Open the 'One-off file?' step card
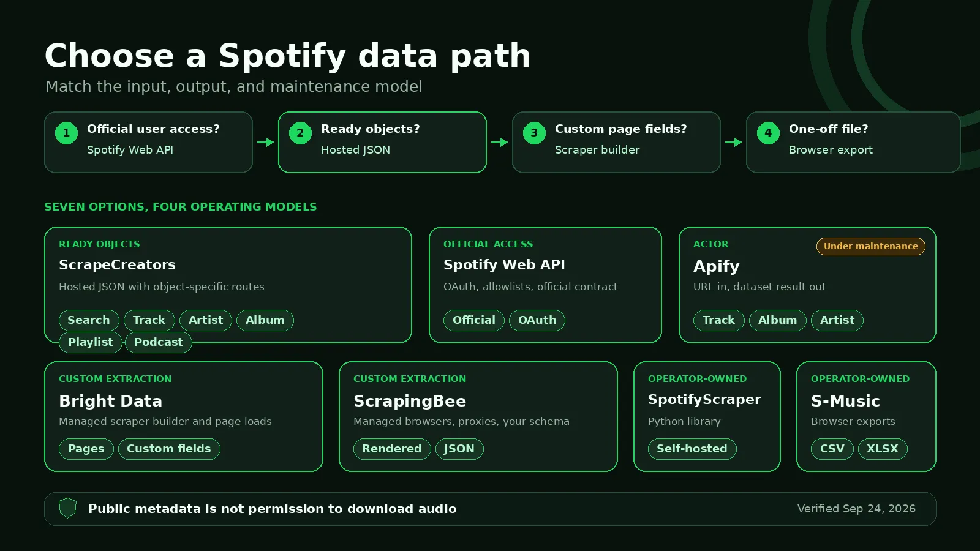Viewport: 980px width, 551px height. point(853,142)
